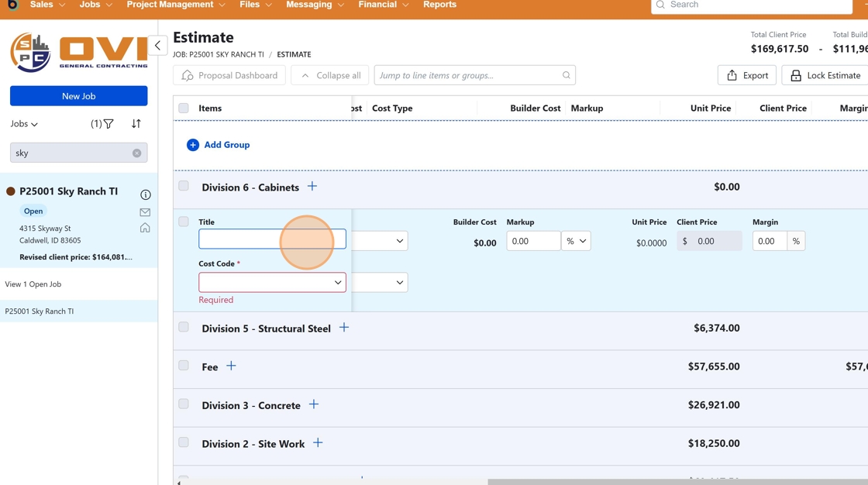Expand the Jobs list dropdown in sidebar
The height and width of the screenshot is (485, 868).
[x=24, y=124]
